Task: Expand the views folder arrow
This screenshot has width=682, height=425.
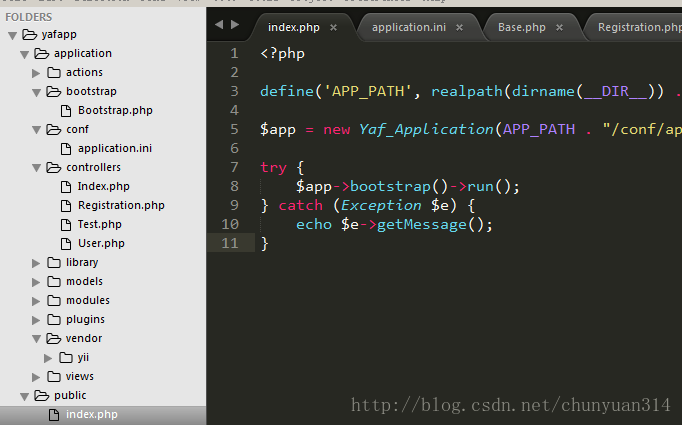Action: point(36,377)
